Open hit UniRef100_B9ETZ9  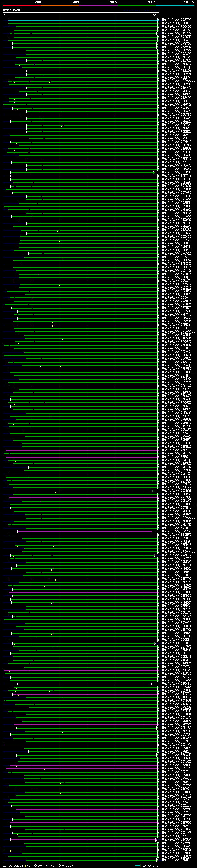coord(177,454)
